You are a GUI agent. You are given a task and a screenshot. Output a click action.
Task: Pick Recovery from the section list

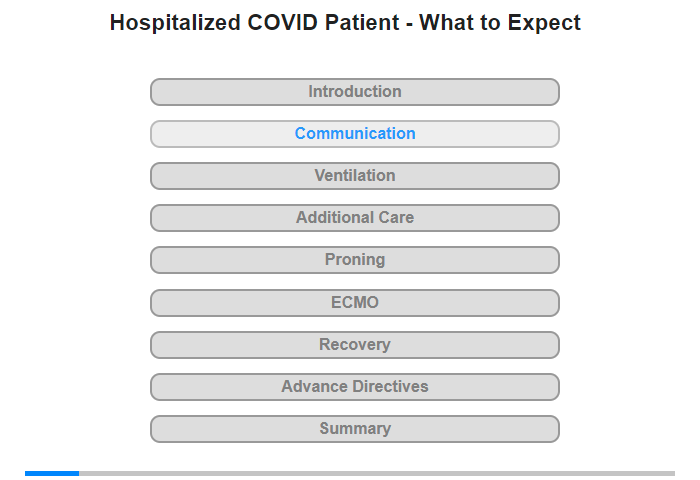point(355,345)
